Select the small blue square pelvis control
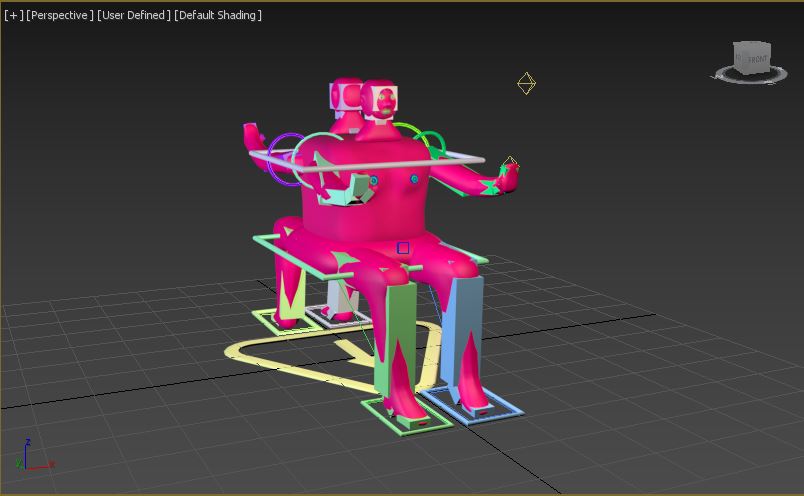 [x=403, y=248]
